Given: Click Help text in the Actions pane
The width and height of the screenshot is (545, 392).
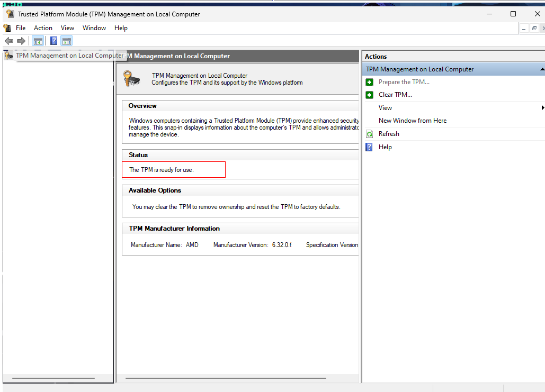Looking at the screenshot, I should pyautogui.click(x=385, y=147).
